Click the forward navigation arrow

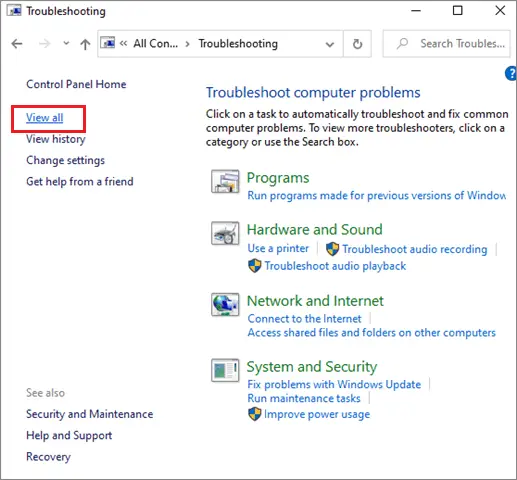point(44,44)
